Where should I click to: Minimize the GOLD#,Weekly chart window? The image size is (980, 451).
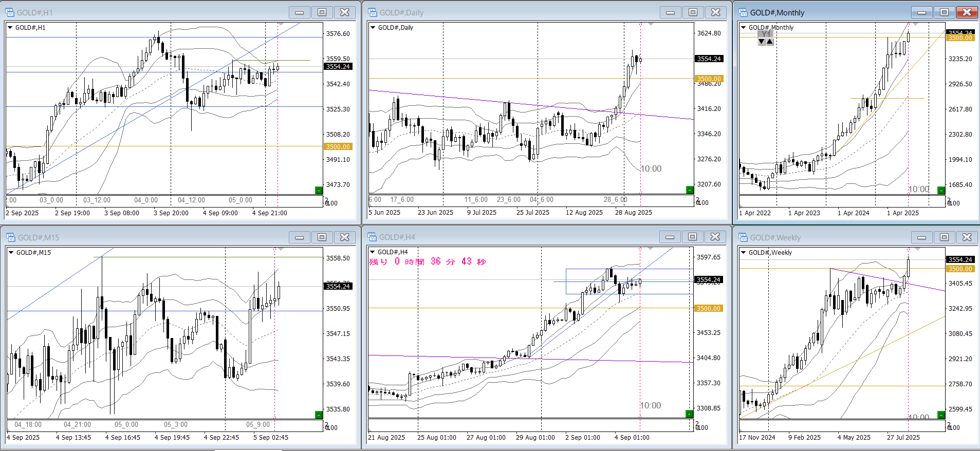[921, 237]
